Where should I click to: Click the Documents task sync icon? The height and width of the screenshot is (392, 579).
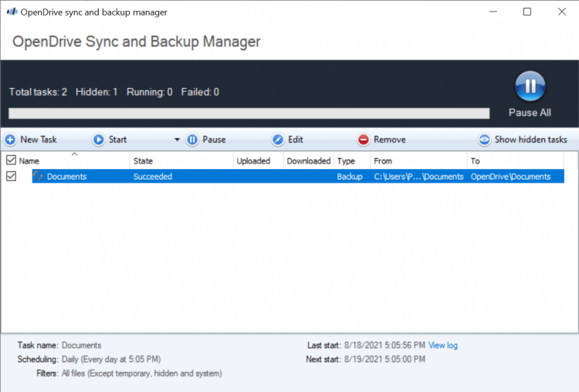click(38, 177)
